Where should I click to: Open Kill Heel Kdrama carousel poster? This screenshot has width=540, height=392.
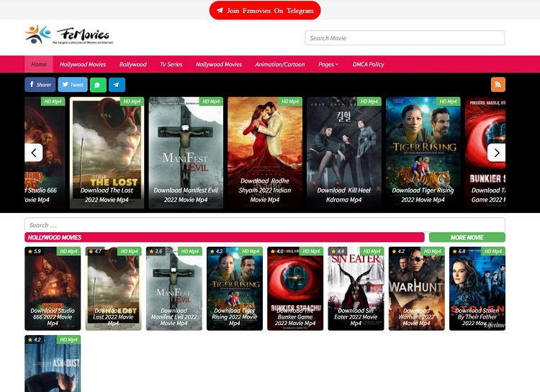click(x=343, y=152)
